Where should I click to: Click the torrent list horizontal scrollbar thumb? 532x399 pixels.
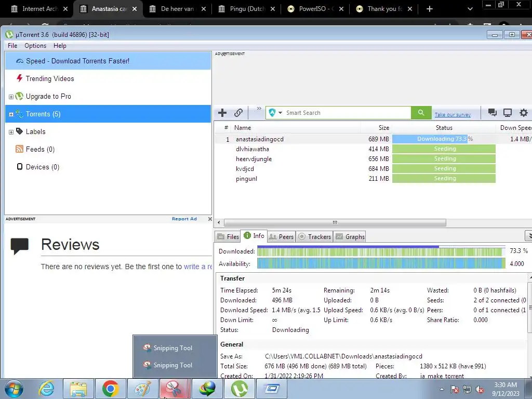pyautogui.click(x=335, y=222)
